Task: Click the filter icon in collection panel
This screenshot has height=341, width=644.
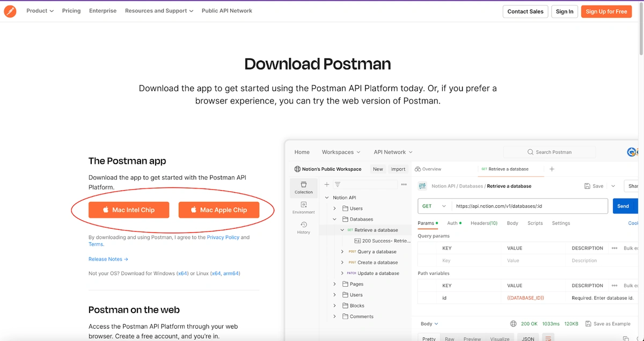Action: point(338,184)
